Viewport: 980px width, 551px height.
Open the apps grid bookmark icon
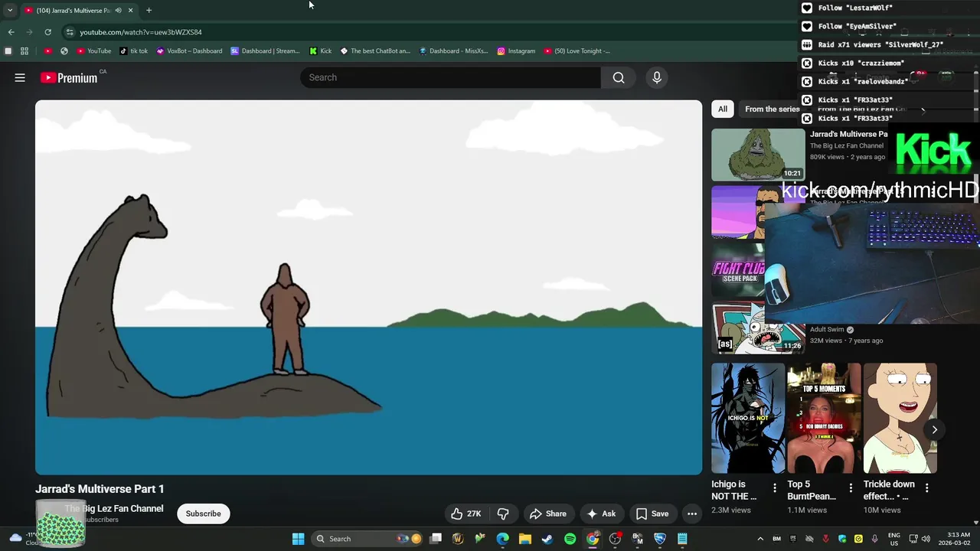point(24,51)
